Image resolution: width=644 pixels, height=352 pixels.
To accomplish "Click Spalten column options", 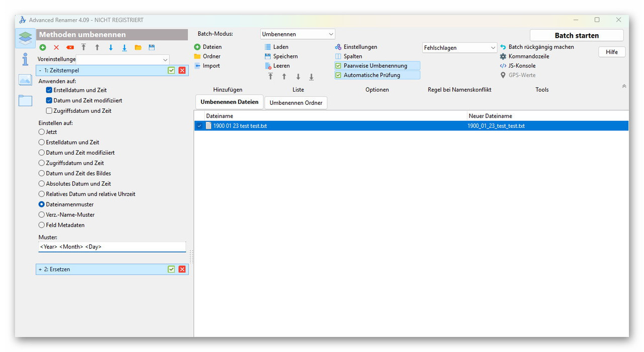I will 349,56.
